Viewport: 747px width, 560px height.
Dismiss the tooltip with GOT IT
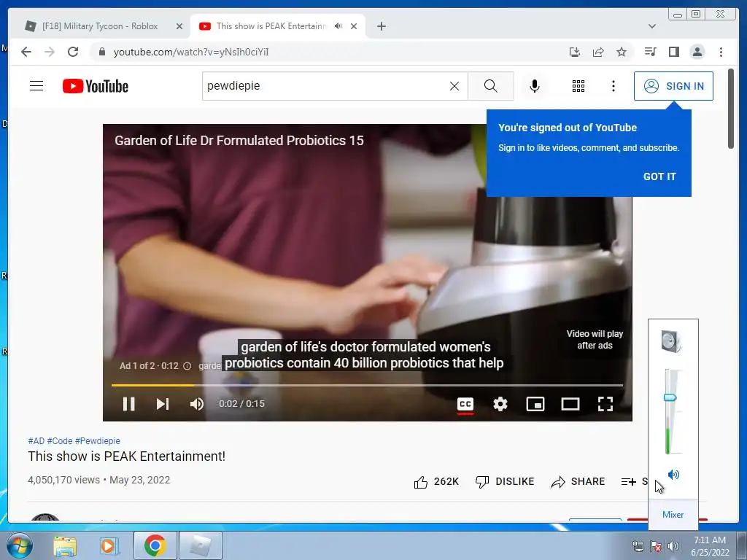(x=659, y=176)
